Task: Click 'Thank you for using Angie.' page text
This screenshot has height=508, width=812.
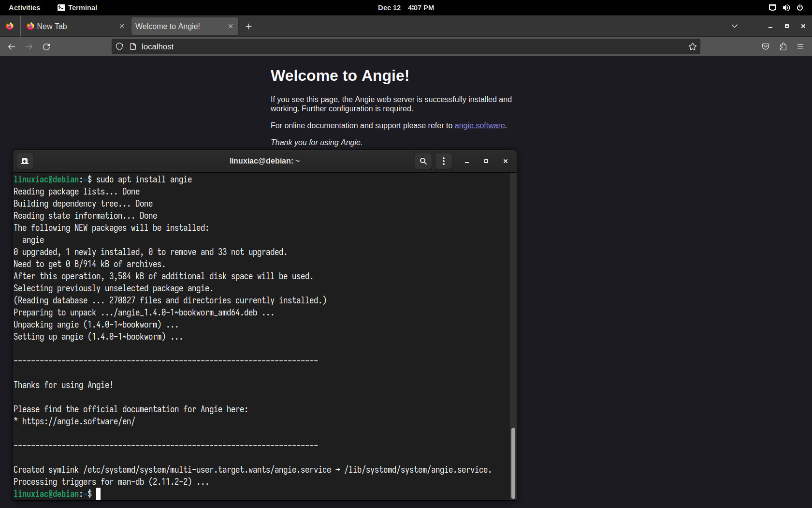Action: 317,142
